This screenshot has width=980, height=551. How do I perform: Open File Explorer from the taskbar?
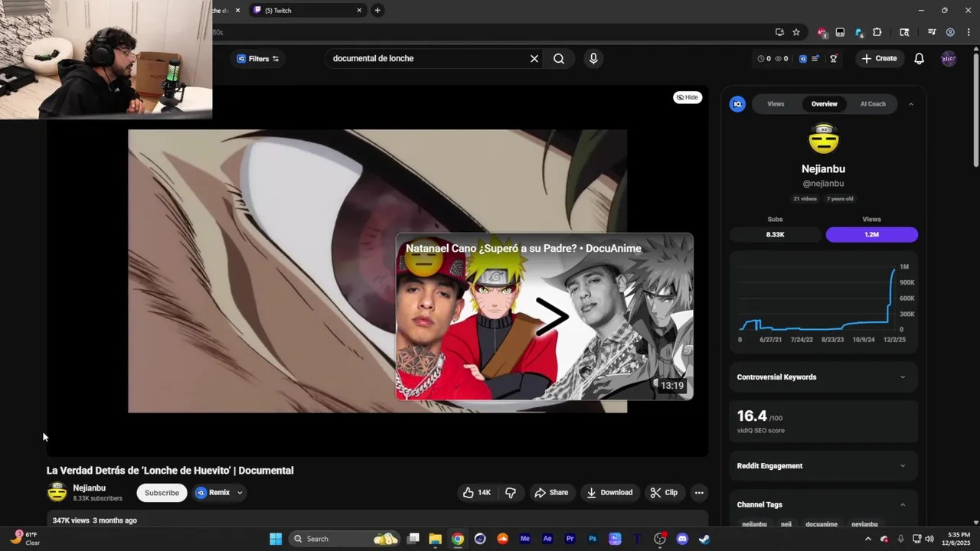[435, 539]
